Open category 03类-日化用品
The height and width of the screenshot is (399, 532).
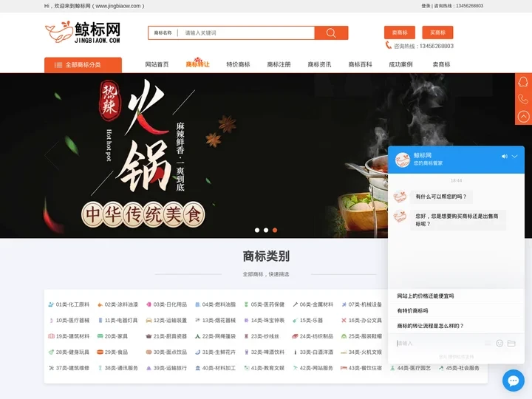click(166, 304)
